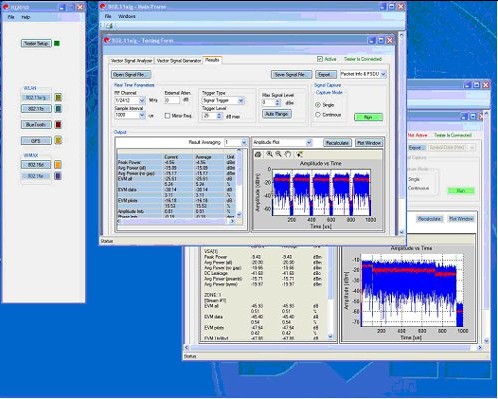The height and width of the screenshot is (399, 498).
Task: Click the External Atten input field
Action: click(172, 100)
